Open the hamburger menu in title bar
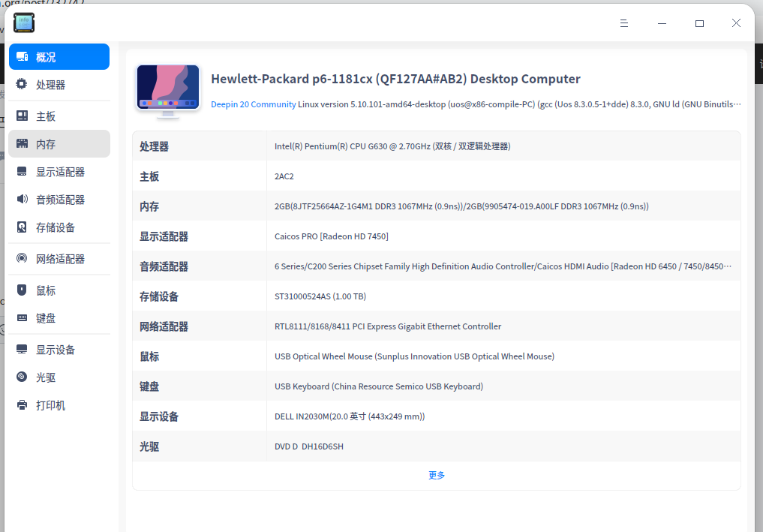 point(623,23)
